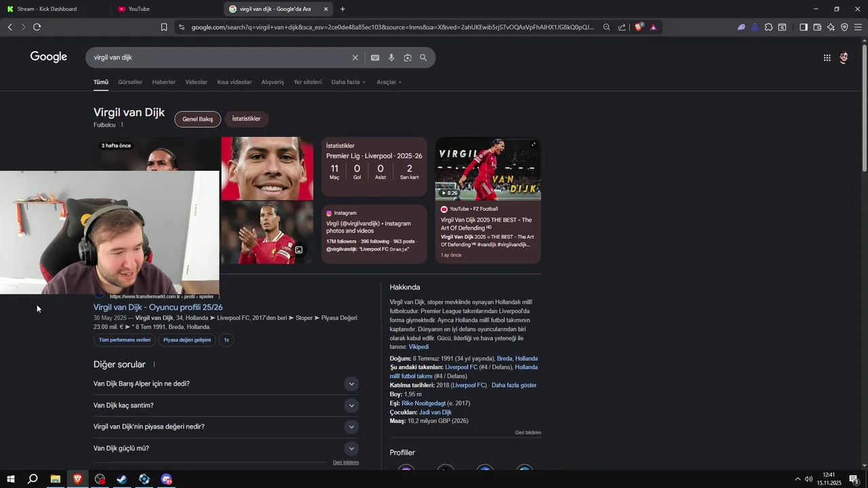Submit search using magnifier icon
The image size is (868, 488).
423,58
